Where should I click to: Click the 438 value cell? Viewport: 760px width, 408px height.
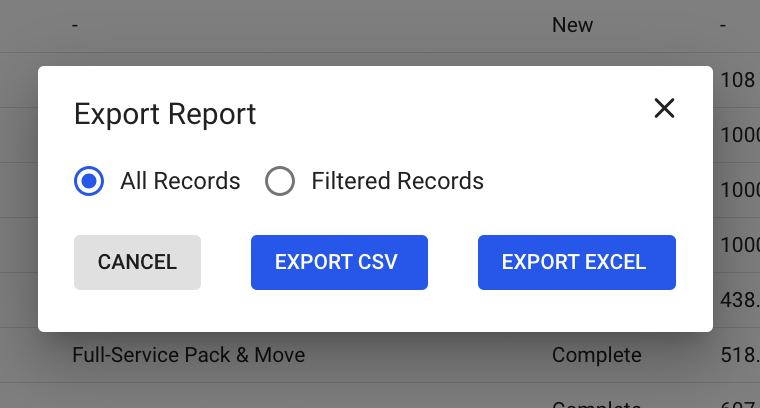coord(738,299)
